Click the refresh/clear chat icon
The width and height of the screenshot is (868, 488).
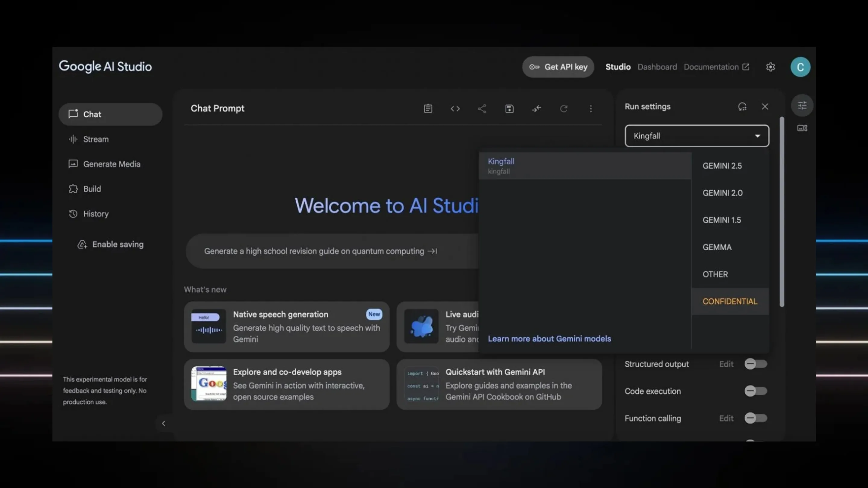tap(564, 108)
